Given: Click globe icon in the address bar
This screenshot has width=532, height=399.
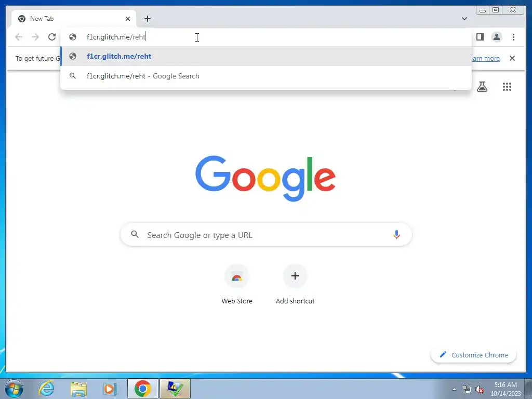Looking at the screenshot, I should [x=73, y=37].
